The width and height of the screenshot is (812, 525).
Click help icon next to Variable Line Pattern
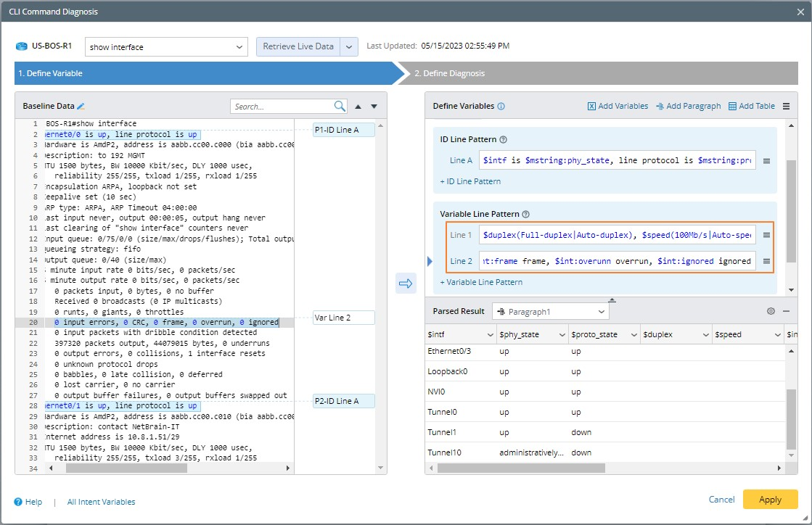point(526,215)
